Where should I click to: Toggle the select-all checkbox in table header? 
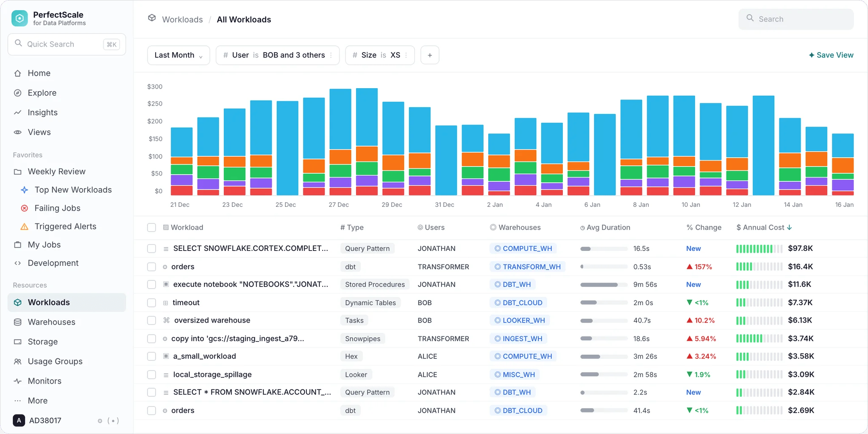pyautogui.click(x=151, y=228)
